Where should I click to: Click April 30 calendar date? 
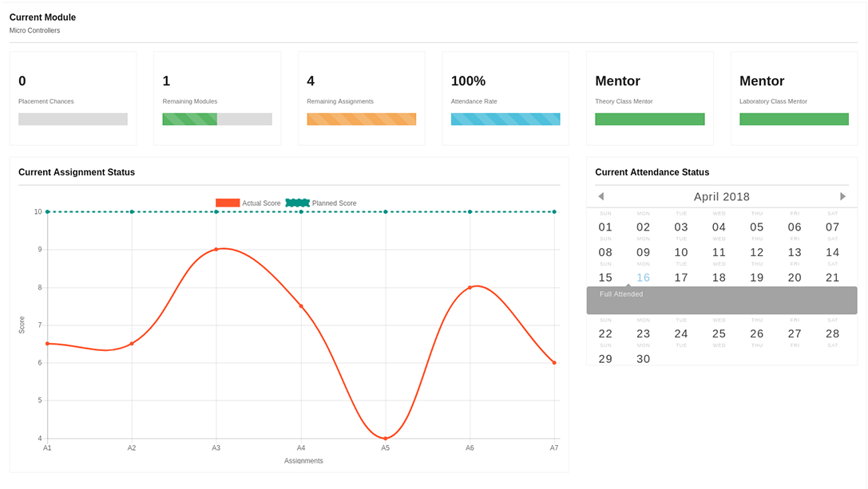tap(643, 359)
